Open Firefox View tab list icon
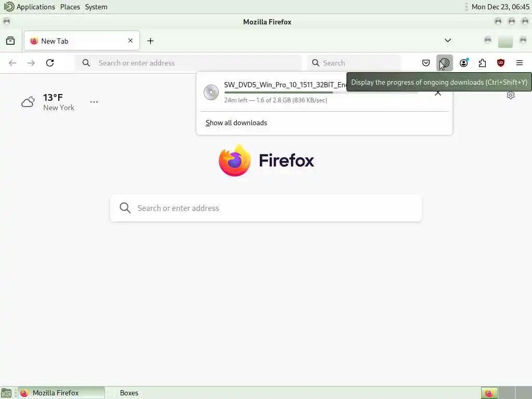Screen dimensions: 532x399 tap(10, 41)
